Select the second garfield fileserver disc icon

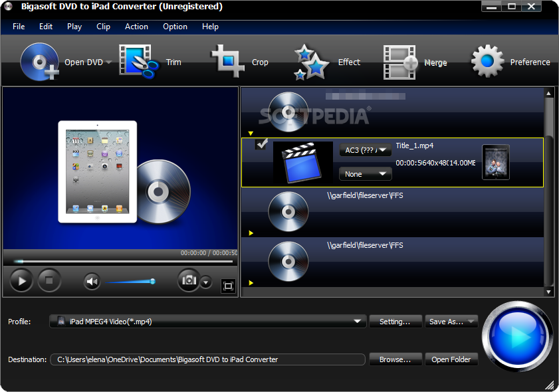(288, 212)
